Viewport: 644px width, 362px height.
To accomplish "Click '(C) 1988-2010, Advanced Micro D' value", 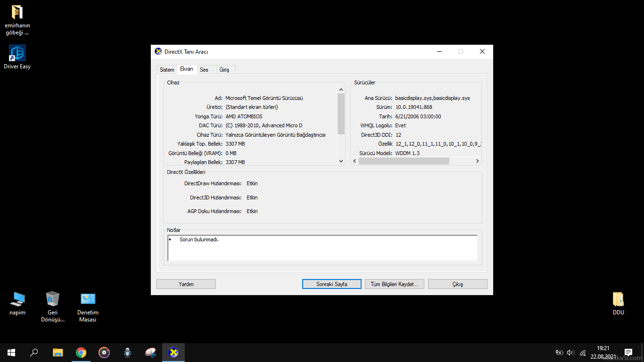I will (x=264, y=125).
